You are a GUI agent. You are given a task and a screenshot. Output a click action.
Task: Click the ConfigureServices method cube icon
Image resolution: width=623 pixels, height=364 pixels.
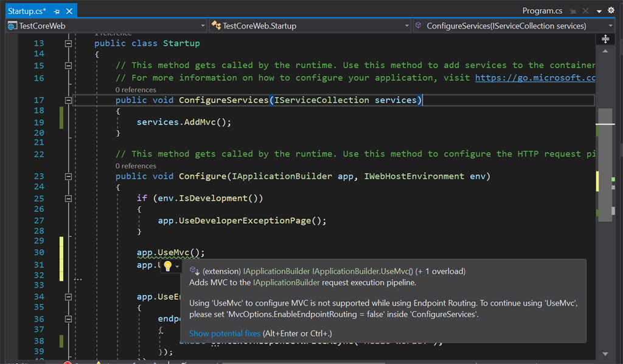[x=419, y=26]
